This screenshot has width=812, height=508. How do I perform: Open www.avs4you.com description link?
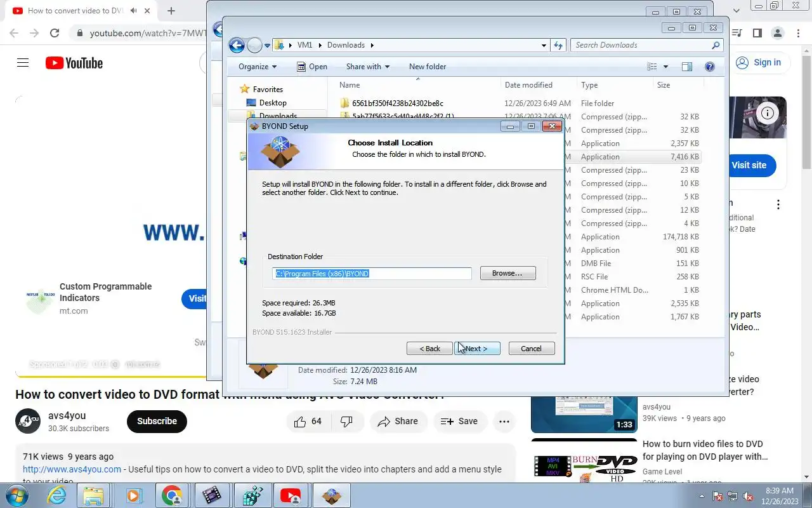[72, 469]
